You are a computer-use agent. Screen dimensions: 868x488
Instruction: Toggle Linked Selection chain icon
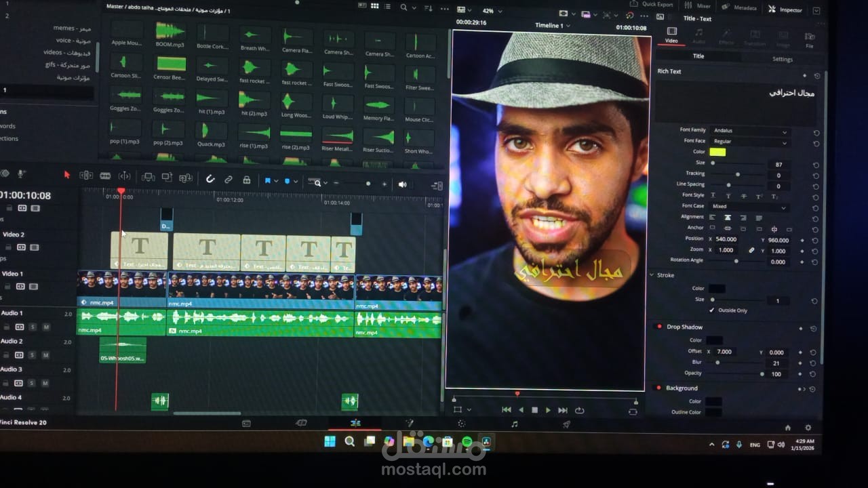[229, 180]
